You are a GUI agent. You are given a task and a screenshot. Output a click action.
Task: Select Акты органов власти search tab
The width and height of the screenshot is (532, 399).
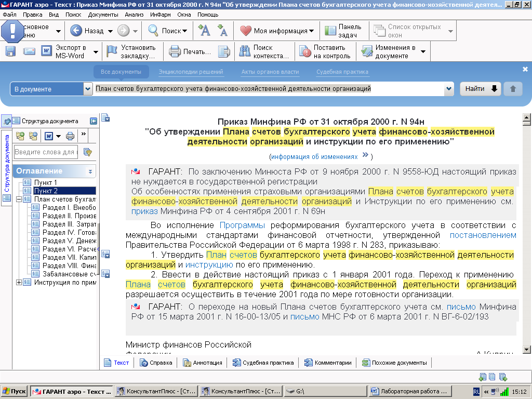coord(270,72)
